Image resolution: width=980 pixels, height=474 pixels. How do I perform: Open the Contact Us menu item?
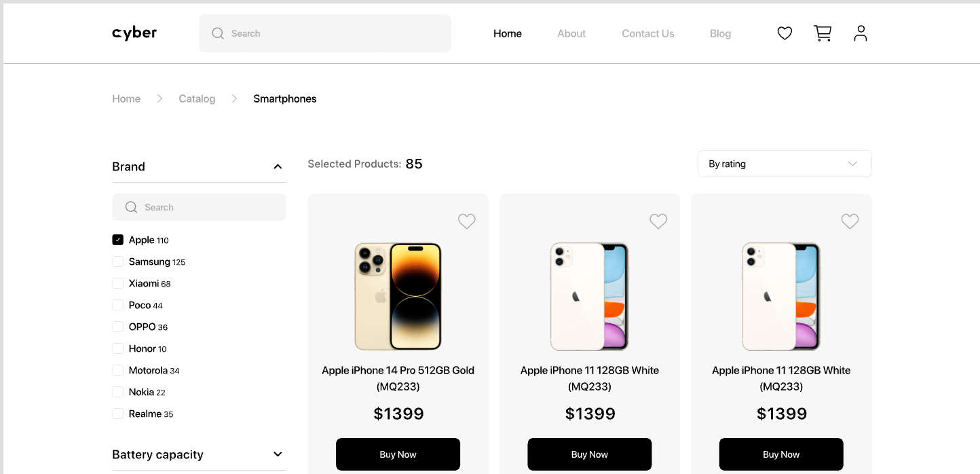647,33
